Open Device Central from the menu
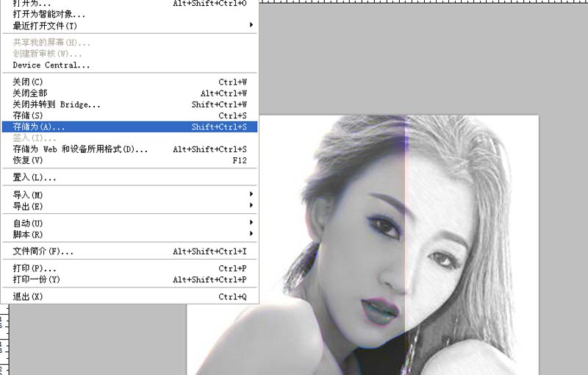588x375 pixels. [x=51, y=65]
